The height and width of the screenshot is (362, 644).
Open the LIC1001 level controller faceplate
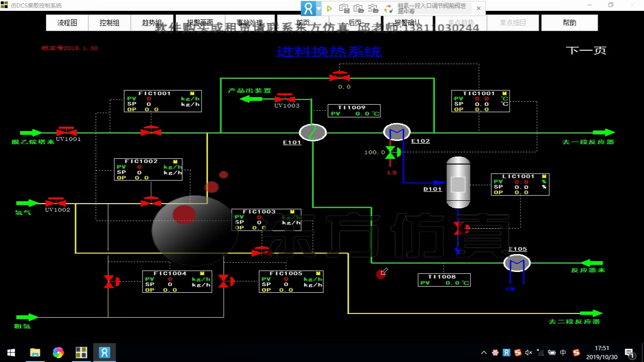click(x=520, y=184)
